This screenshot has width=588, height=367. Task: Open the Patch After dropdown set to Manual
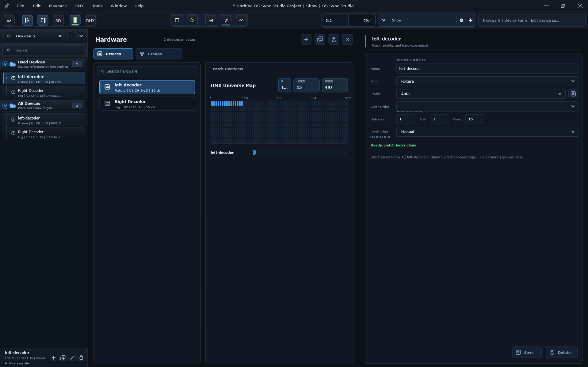click(x=487, y=132)
